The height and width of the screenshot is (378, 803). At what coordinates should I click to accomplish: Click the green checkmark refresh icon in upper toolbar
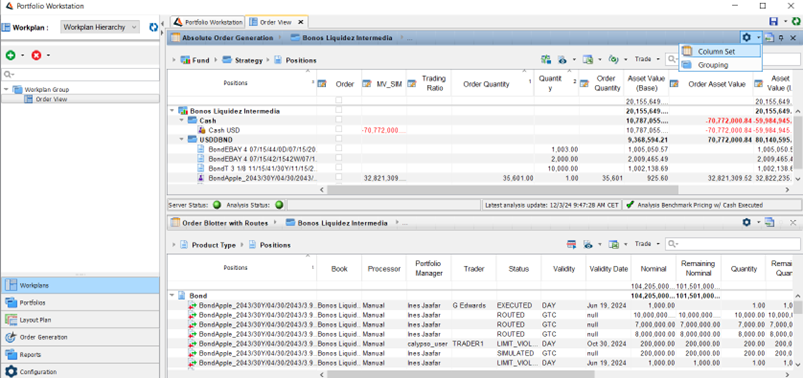613,59
